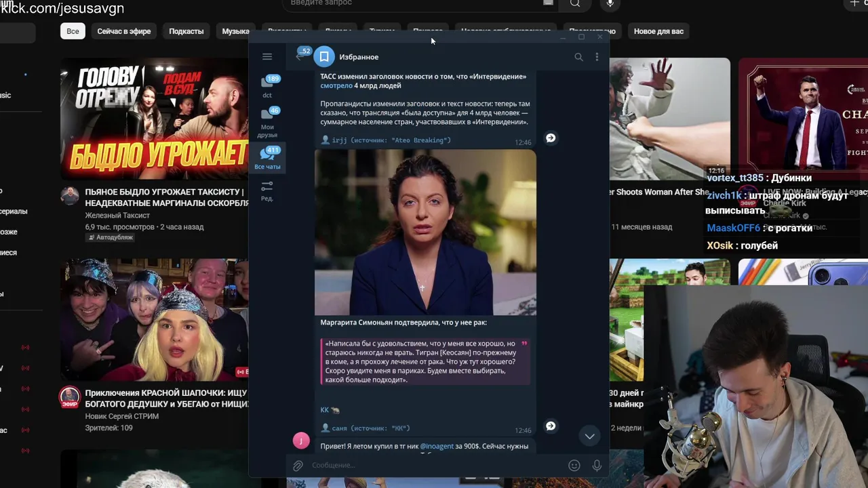Click quoted Симоньян text block
This screenshot has width=868, height=488.
click(425, 362)
